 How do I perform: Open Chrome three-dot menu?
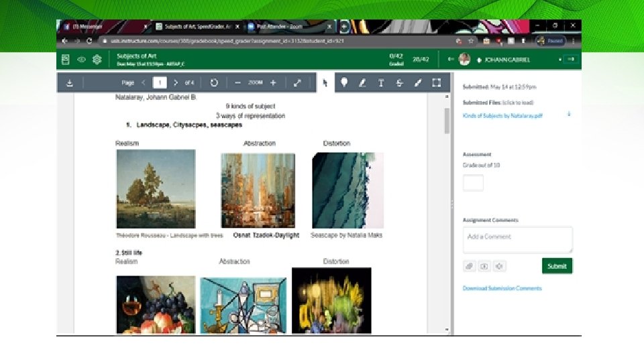(574, 41)
